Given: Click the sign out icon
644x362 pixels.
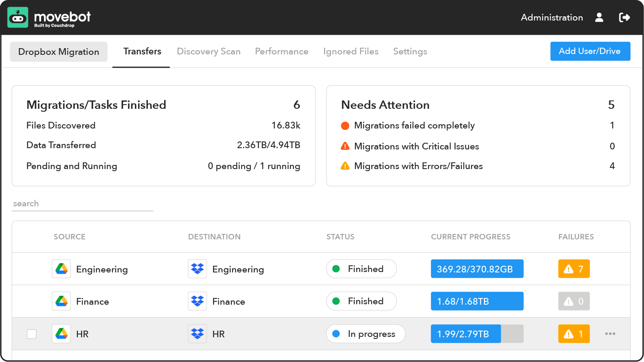Looking at the screenshot, I should point(625,17).
